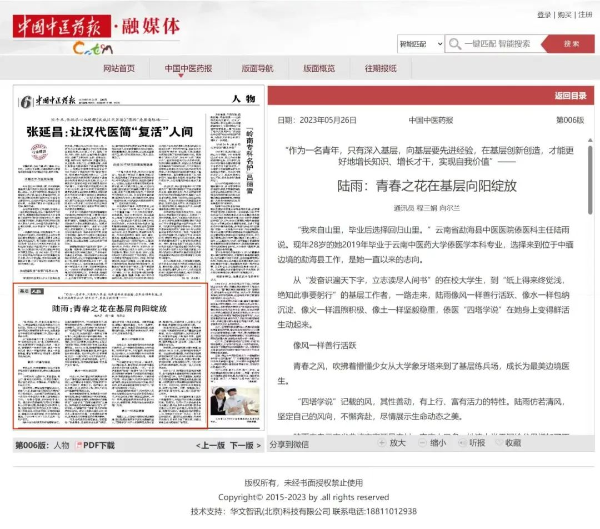Click the magnifier icon in search box
The height and width of the screenshot is (529, 600).
coord(455,44)
